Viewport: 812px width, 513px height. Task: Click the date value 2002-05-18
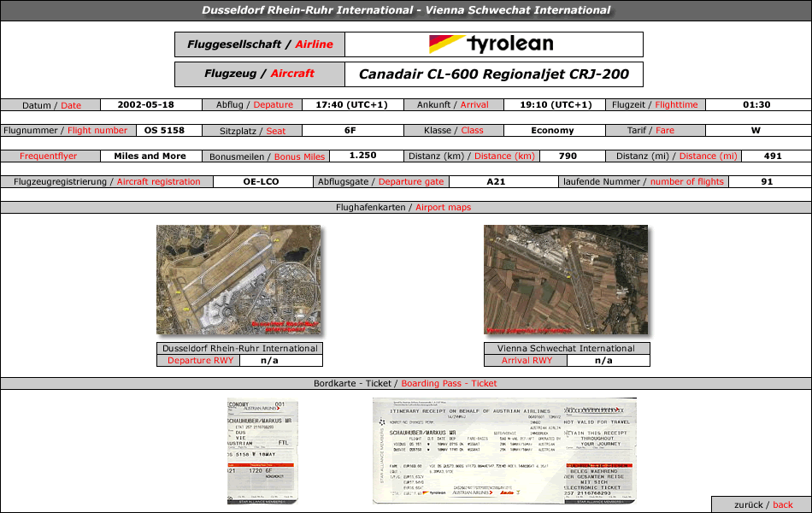pyautogui.click(x=146, y=105)
